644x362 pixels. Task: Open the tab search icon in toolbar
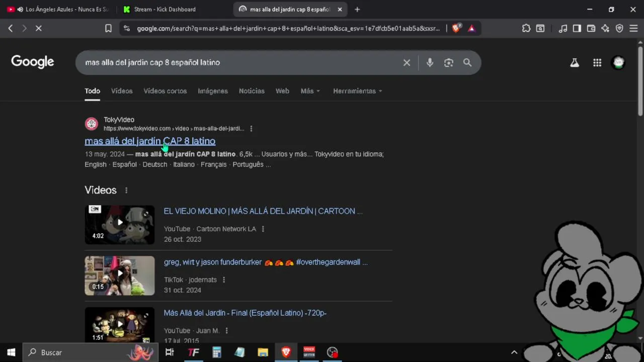coord(540,29)
